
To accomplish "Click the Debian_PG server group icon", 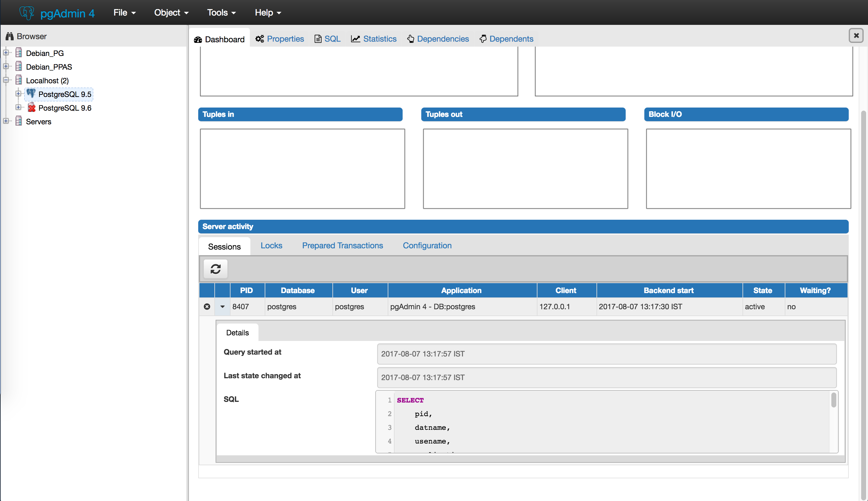I will coord(19,53).
